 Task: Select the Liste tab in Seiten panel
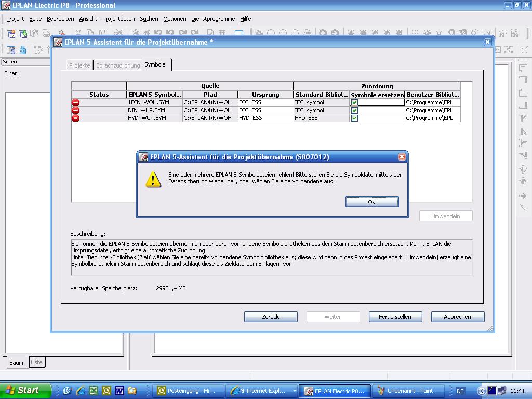(37, 362)
